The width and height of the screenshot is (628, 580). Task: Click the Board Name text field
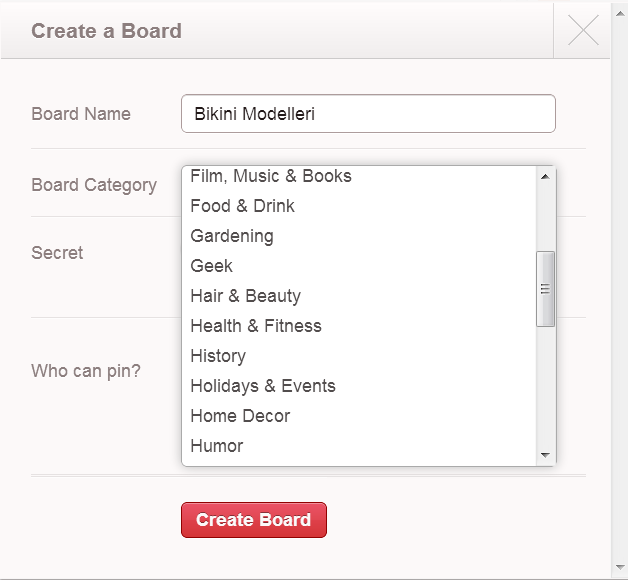point(368,114)
